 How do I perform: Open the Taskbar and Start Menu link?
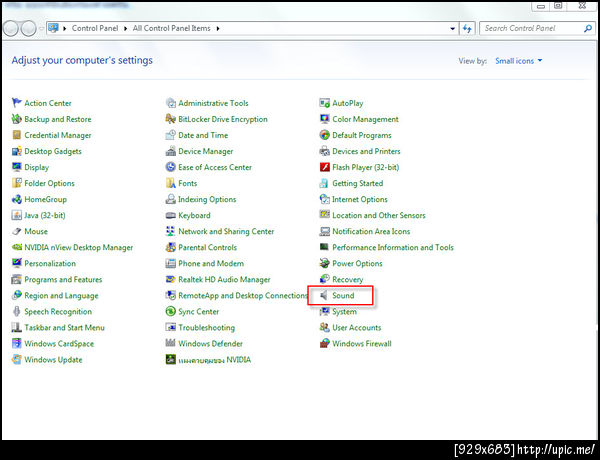(64, 328)
